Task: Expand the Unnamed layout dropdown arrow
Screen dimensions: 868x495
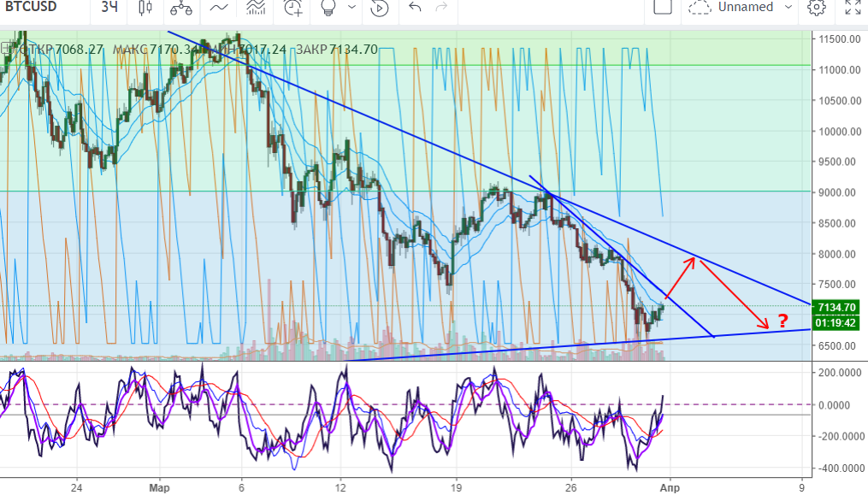Action: 788,8
